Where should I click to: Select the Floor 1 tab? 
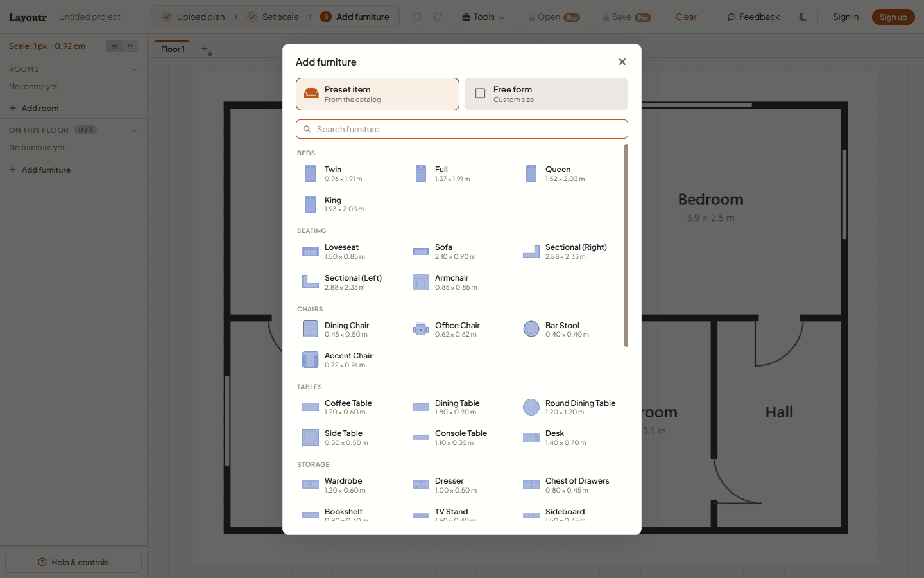point(173,49)
